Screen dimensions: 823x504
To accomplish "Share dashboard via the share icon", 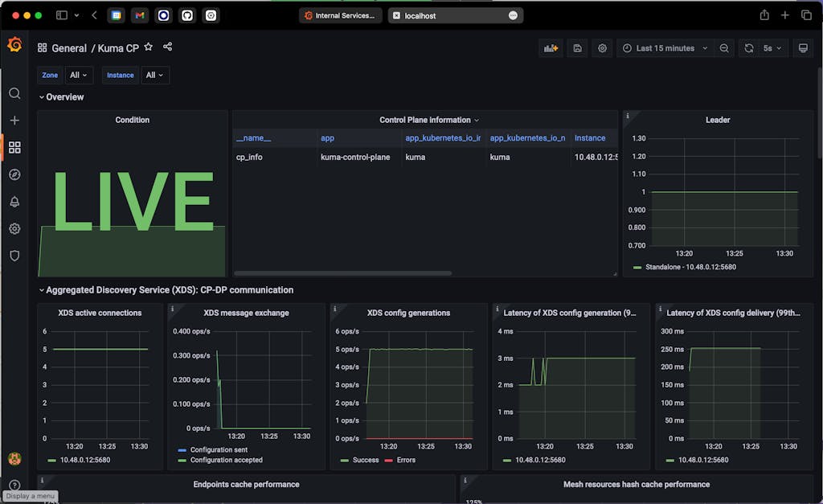I will click(x=167, y=47).
